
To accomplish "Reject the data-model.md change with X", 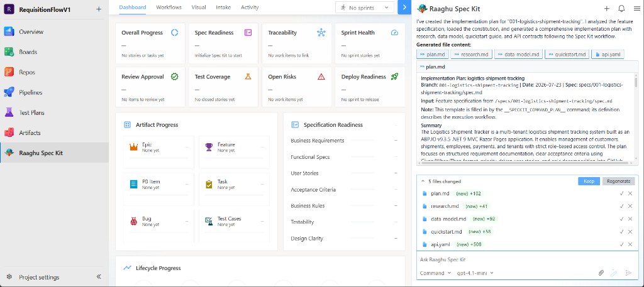I will 630,219.
